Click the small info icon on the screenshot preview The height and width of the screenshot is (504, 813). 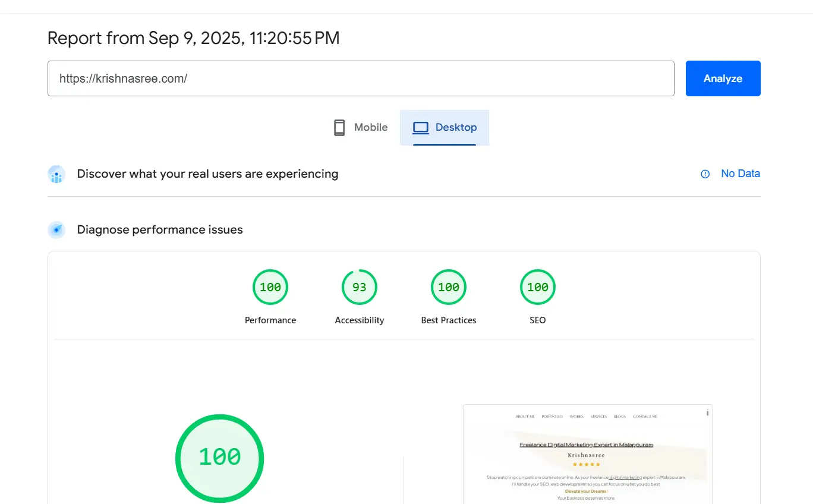pos(707,412)
